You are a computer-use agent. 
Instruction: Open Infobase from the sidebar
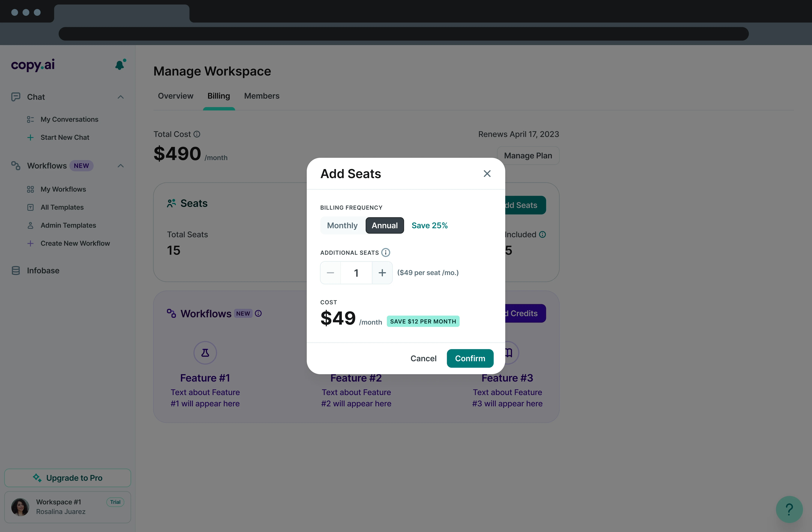click(43, 271)
